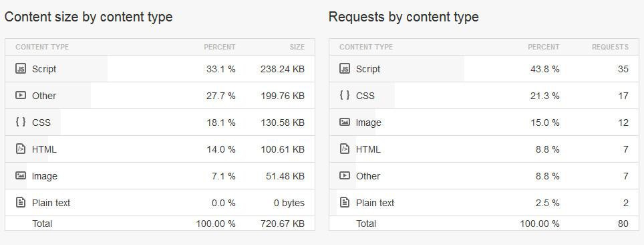Click the Image icon in the requests table
Image resolution: width=644 pixels, height=245 pixels.
point(345,122)
